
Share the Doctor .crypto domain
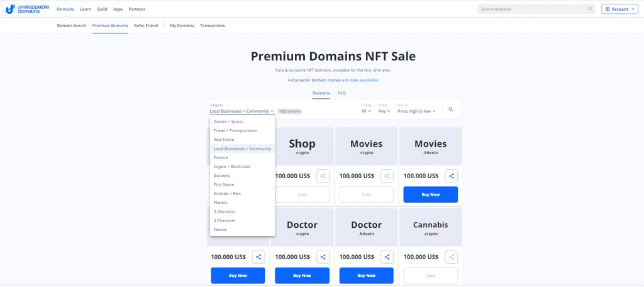tap(323, 257)
